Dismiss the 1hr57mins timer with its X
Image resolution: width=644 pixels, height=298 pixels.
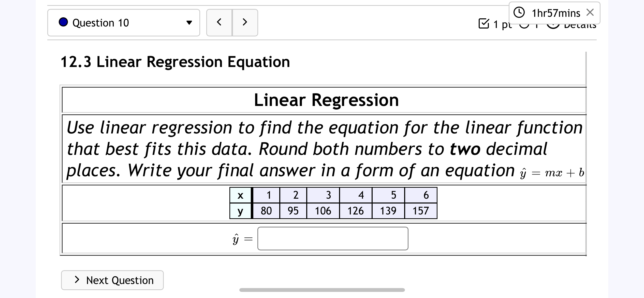coord(590,12)
